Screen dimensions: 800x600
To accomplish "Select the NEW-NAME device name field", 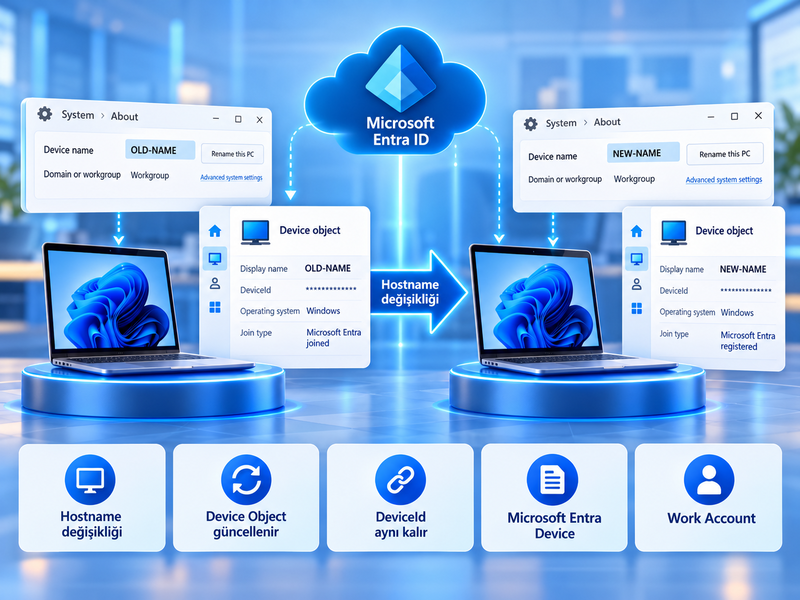I will tap(643, 153).
